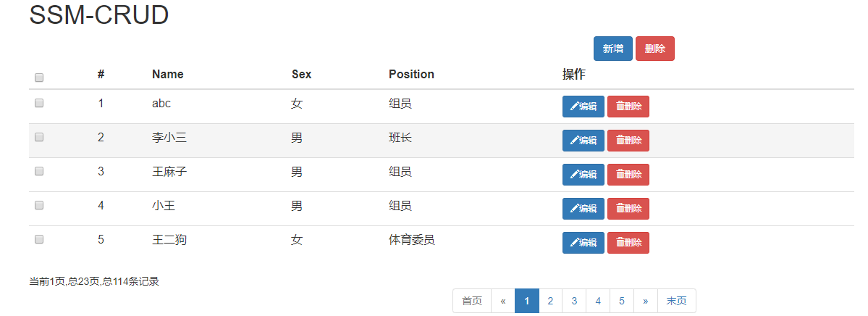Image resolution: width=868 pixels, height=316 pixels.
Task: Edit the 王二狗 record
Action: pos(583,242)
